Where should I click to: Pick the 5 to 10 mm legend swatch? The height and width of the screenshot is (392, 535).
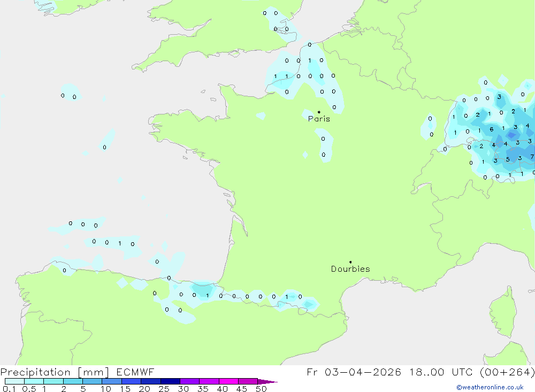92,381
